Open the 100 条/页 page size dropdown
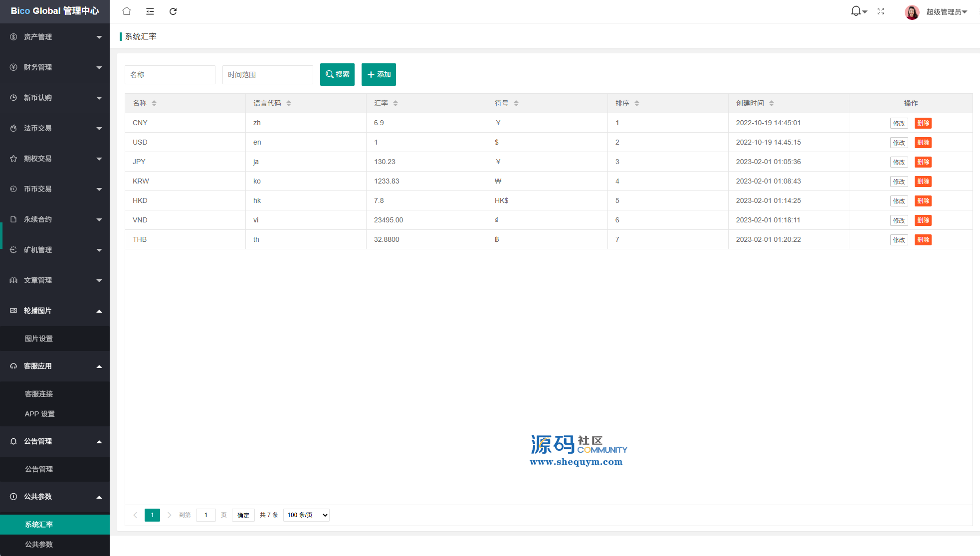This screenshot has height=556, width=980. [x=306, y=515]
